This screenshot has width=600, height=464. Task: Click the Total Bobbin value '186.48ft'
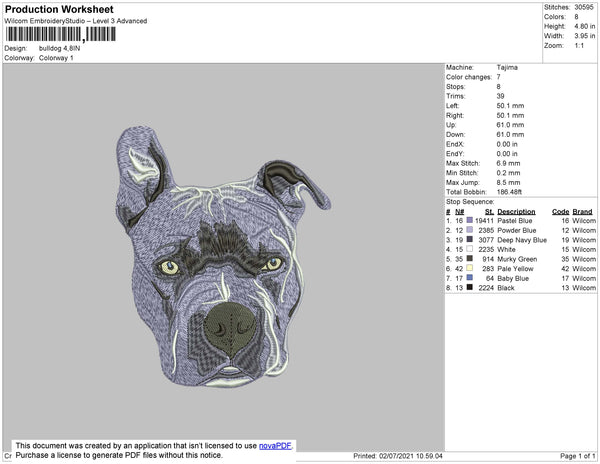[509, 192]
